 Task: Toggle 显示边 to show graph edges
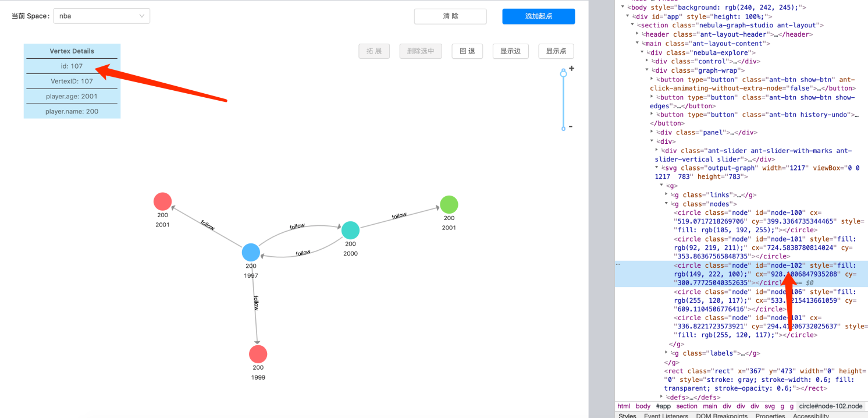510,51
